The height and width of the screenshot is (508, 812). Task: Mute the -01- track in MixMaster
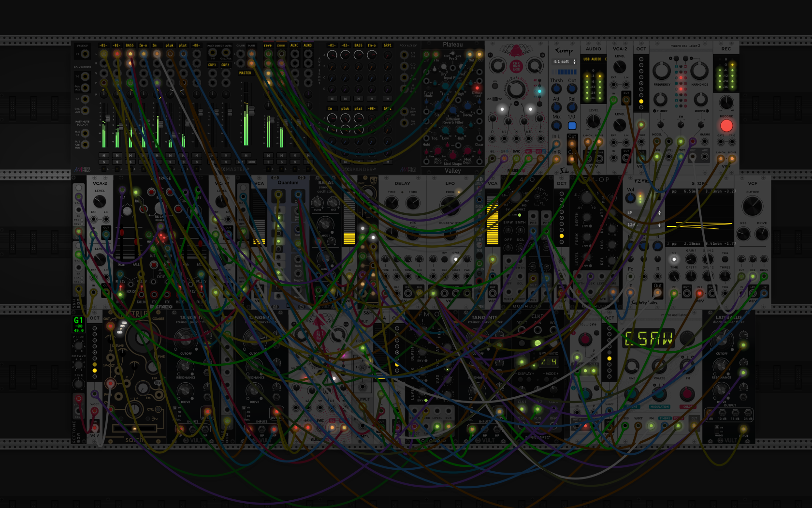tap(103, 155)
